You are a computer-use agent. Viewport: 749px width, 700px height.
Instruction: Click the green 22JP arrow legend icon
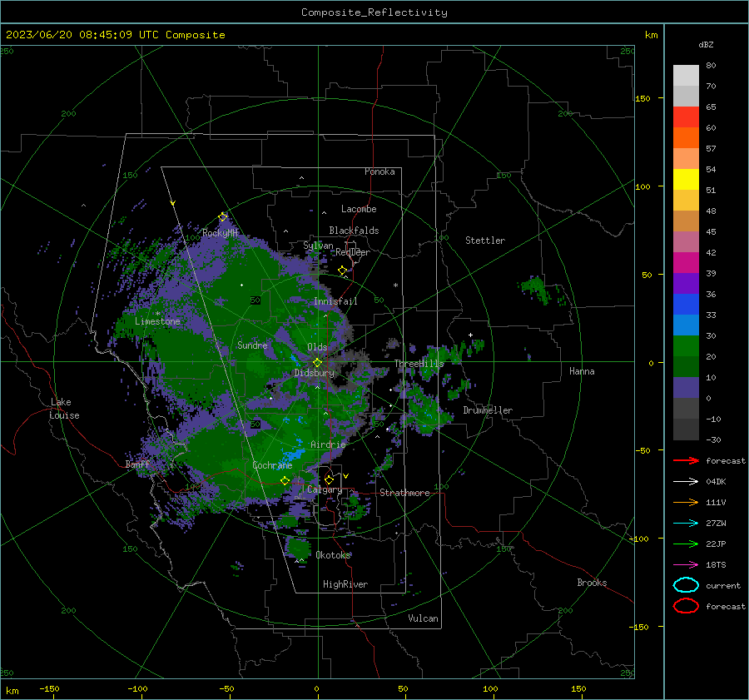pos(686,544)
